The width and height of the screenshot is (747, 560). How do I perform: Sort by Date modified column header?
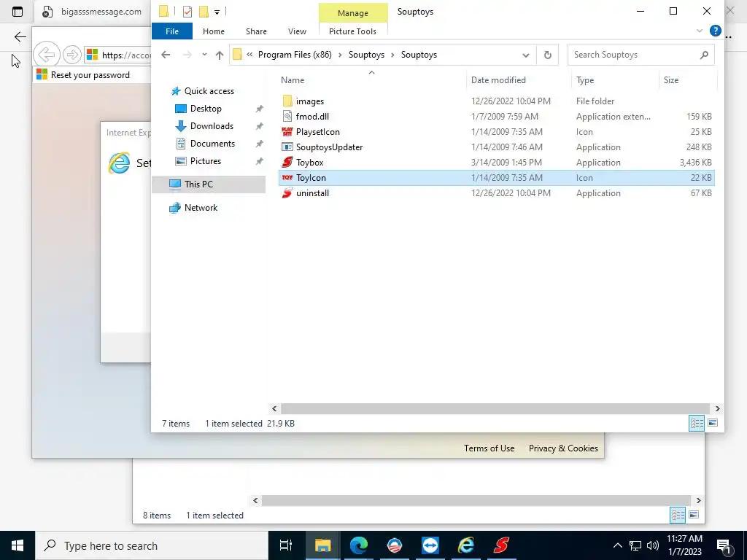point(519,80)
